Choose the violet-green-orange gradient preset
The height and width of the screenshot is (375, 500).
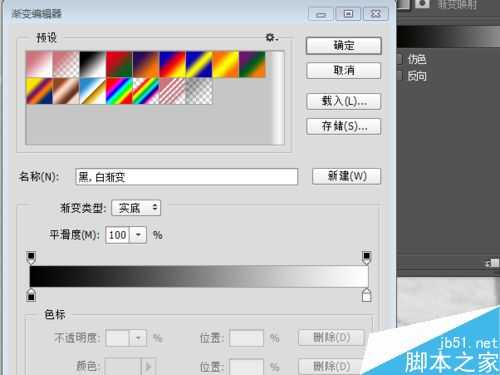tap(252, 64)
